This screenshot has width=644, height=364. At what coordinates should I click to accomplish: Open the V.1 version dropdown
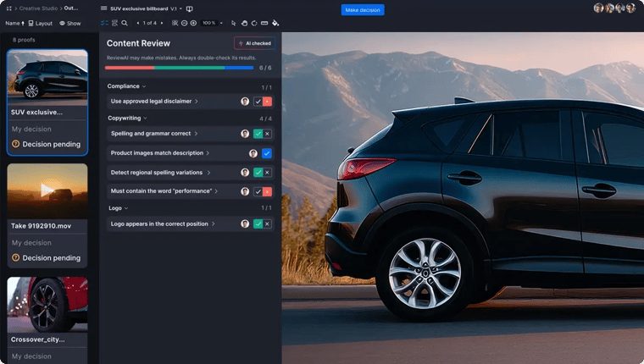[176, 8]
